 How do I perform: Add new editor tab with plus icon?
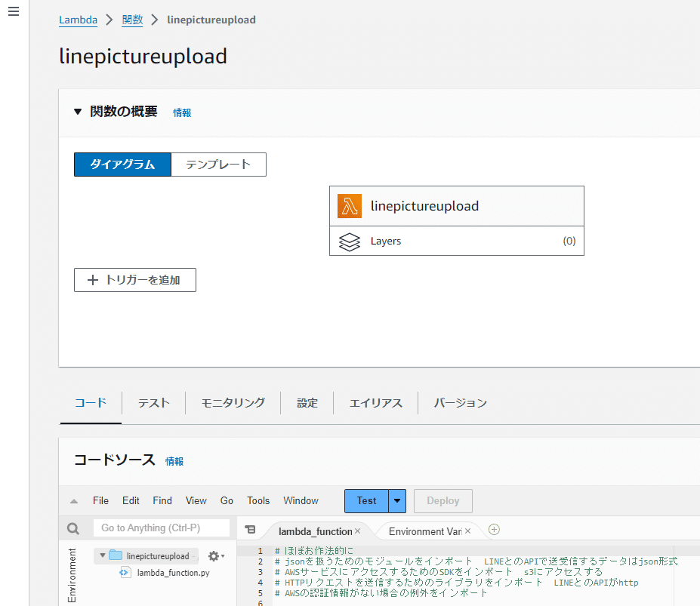pyautogui.click(x=494, y=530)
